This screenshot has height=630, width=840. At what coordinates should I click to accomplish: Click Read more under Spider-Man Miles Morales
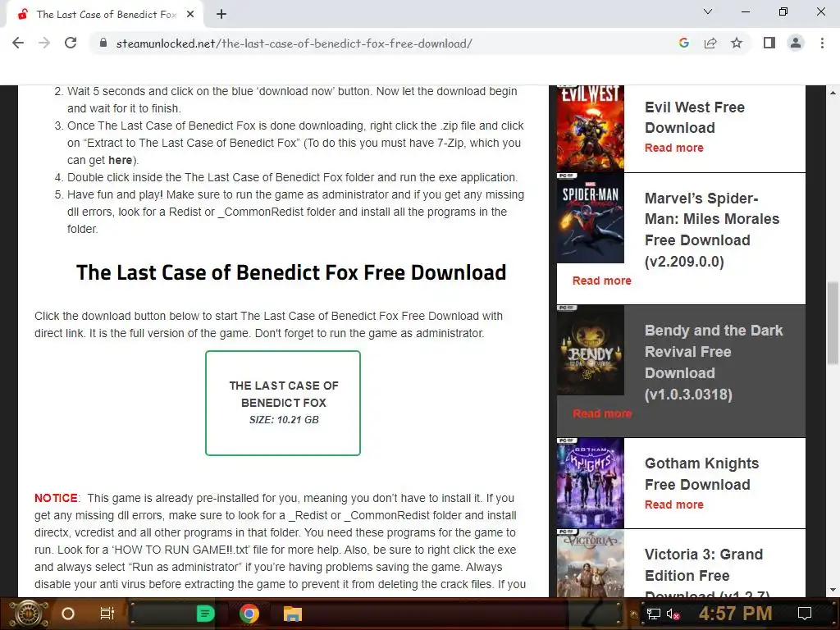tap(601, 281)
